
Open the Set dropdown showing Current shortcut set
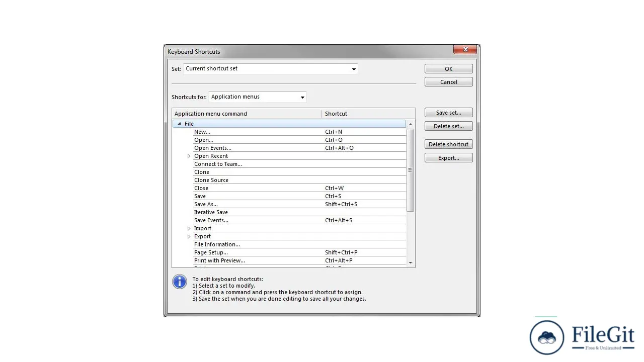[271, 69]
